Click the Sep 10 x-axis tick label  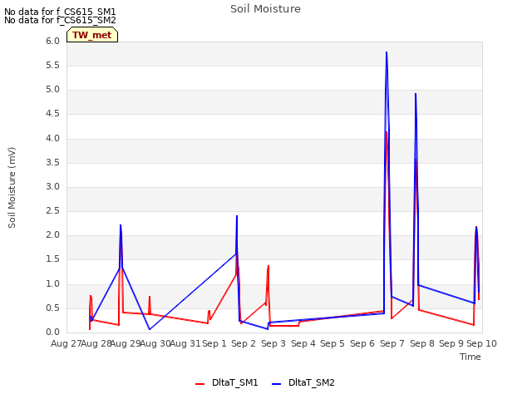pos(481,343)
